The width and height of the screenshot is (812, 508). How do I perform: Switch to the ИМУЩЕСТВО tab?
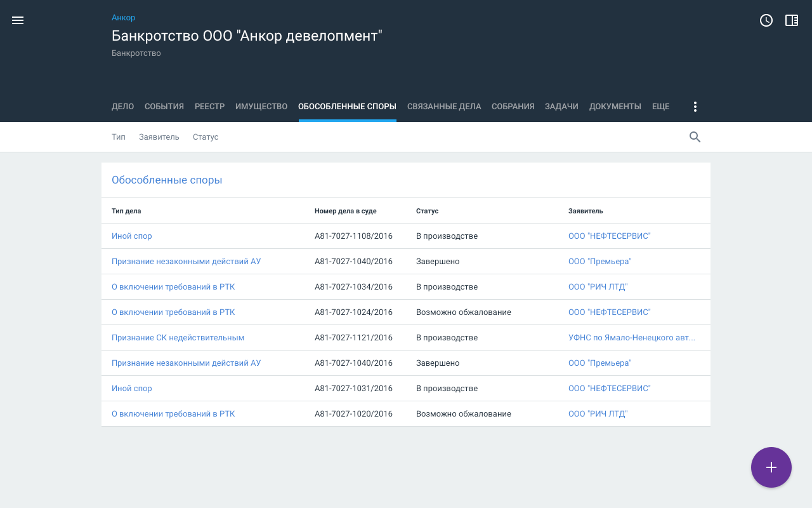[261, 107]
